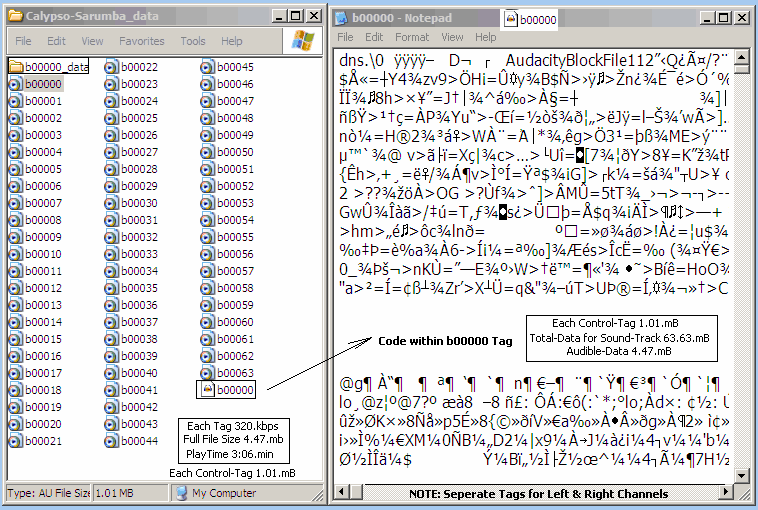The height and width of the screenshot is (510, 758).
Task: Open Notepad Format menu
Action: tap(412, 37)
